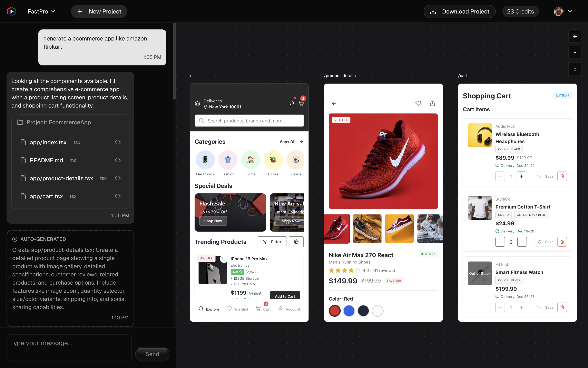Screen dimensions: 588x368
Task: Open the user avatar menu
Action: pyautogui.click(x=558, y=11)
